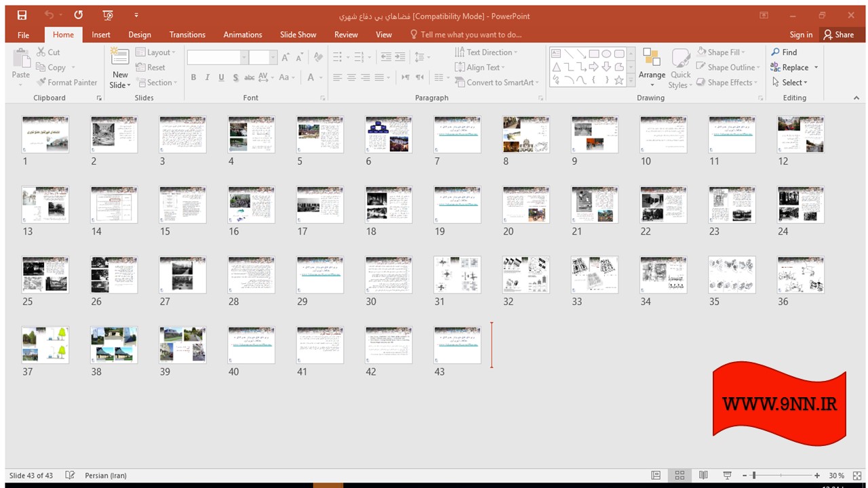Click Find in the Editing group
868x488 pixels.
(x=784, y=52)
